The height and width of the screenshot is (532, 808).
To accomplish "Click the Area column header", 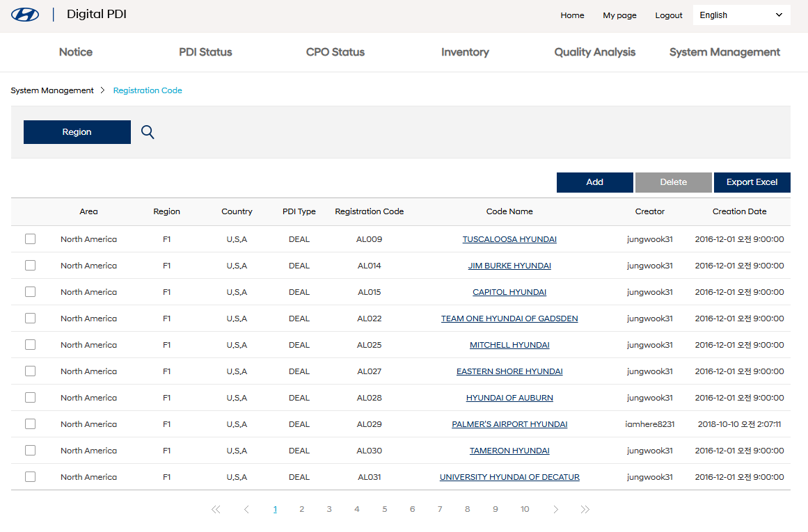I will (88, 211).
